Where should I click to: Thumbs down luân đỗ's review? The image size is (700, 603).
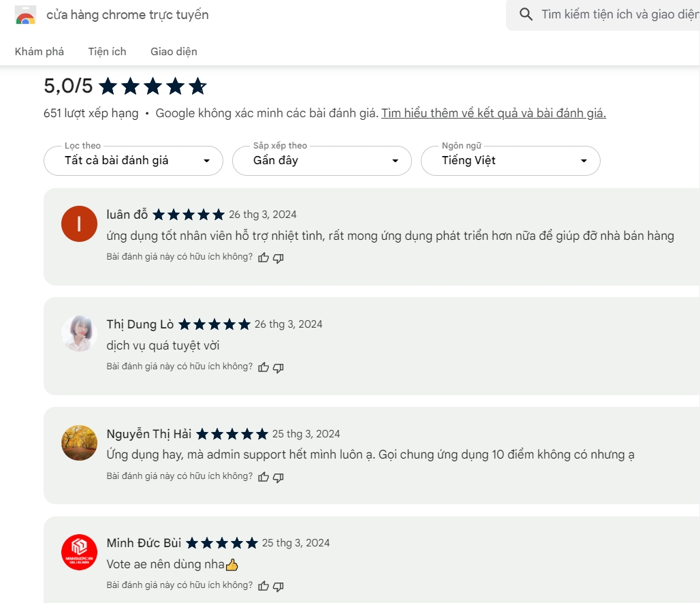pyautogui.click(x=278, y=258)
